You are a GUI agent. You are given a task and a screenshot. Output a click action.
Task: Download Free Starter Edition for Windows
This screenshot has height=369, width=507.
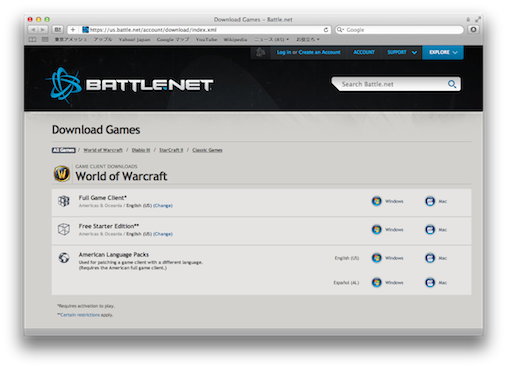coord(387,230)
